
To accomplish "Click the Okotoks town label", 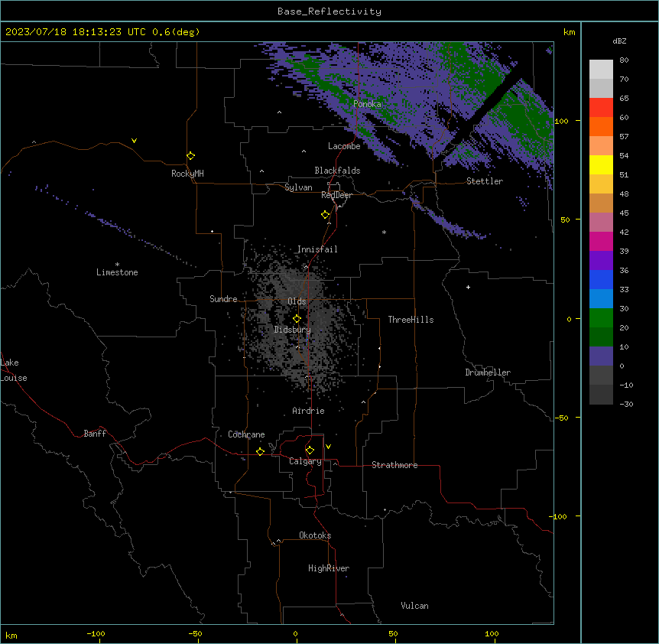I will pos(315,535).
